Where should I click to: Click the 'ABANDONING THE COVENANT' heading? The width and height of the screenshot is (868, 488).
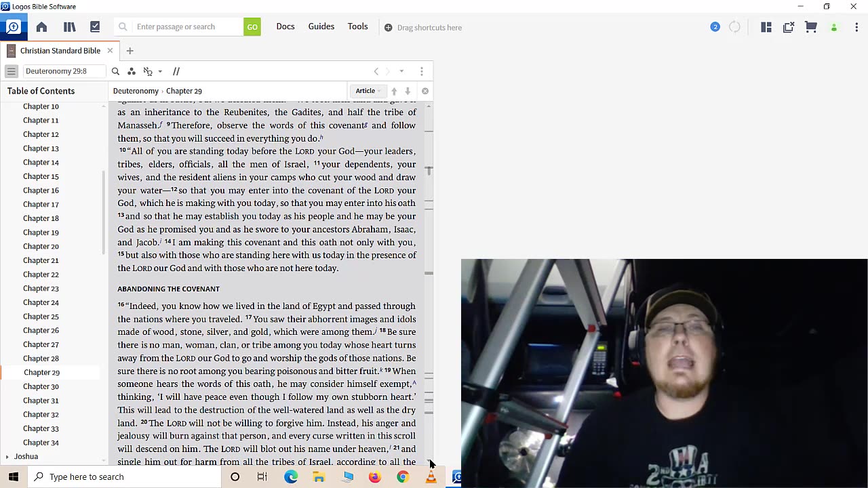168,289
